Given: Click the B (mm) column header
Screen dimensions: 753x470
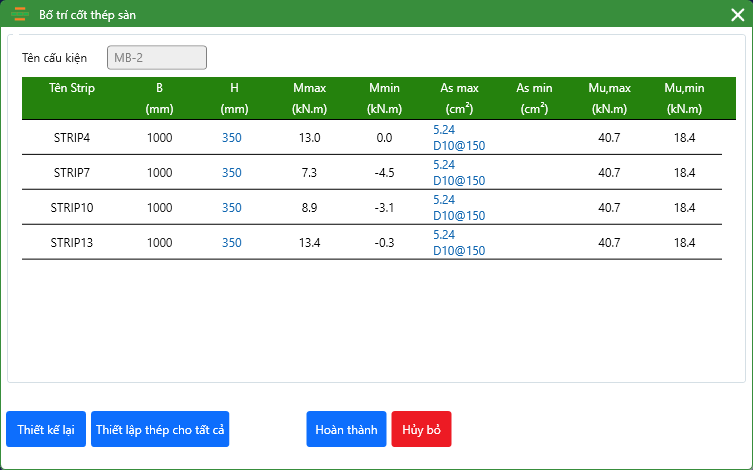Looking at the screenshot, I should tap(159, 98).
